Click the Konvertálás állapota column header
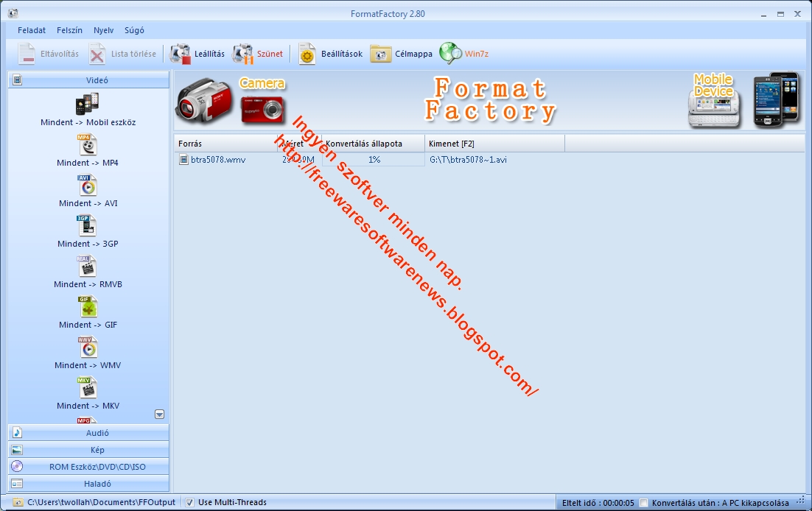 tap(373, 144)
